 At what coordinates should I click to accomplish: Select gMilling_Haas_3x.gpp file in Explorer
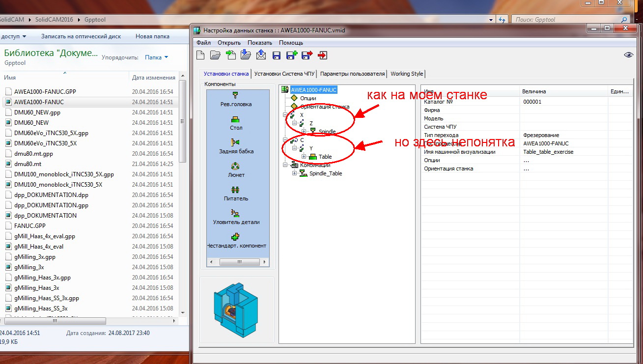pos(42,278)
